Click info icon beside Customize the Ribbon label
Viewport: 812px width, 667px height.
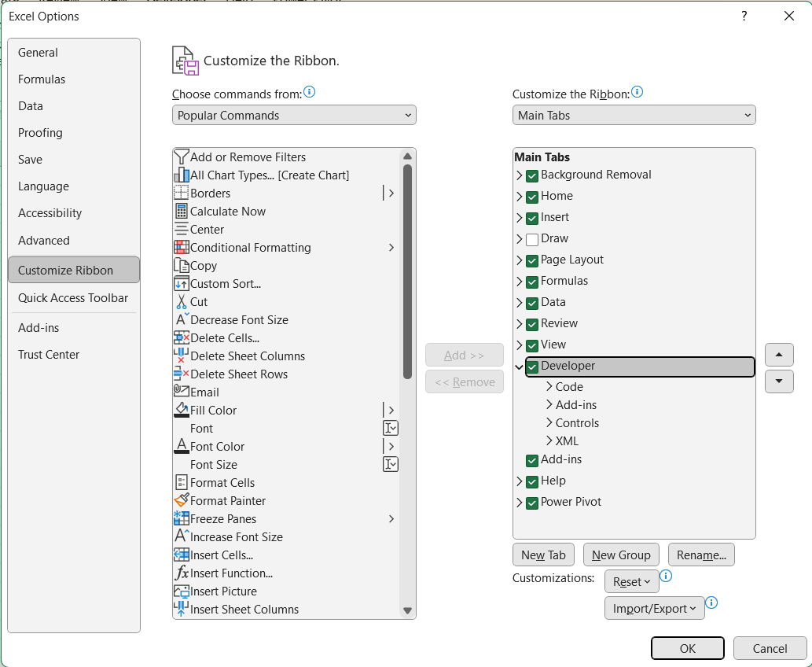point(637,92)
